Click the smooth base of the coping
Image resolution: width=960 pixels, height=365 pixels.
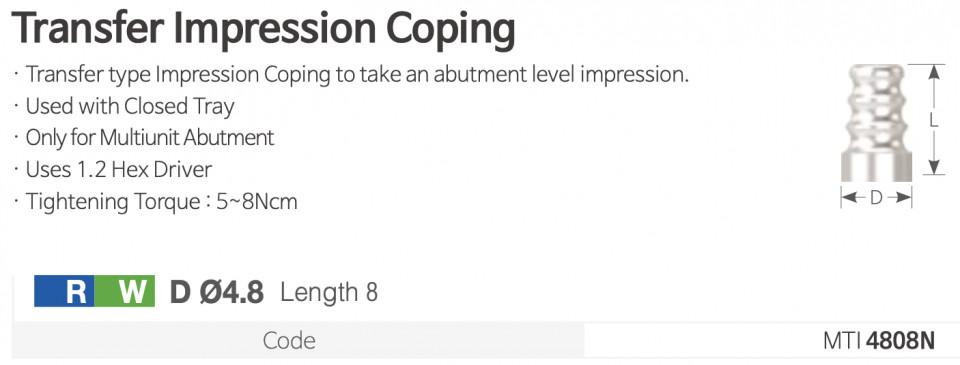876,167
